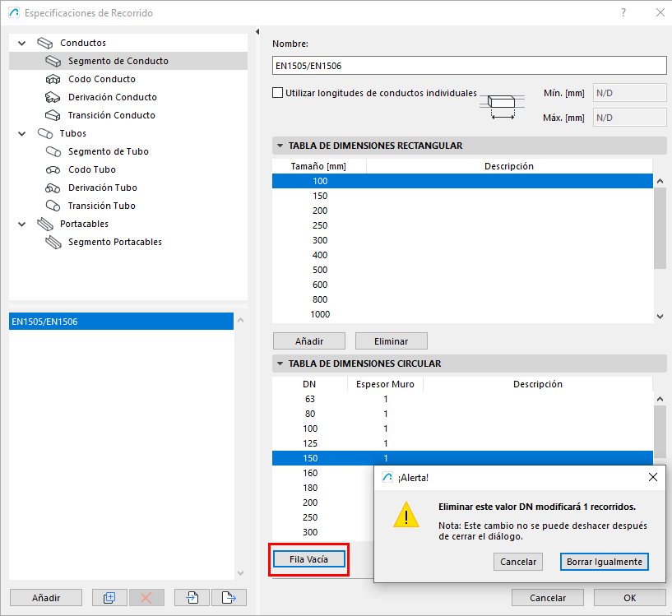Click the Nombre field EN1505/EN1506
Viewport: 672px width, 616px height.
(470, 66)
